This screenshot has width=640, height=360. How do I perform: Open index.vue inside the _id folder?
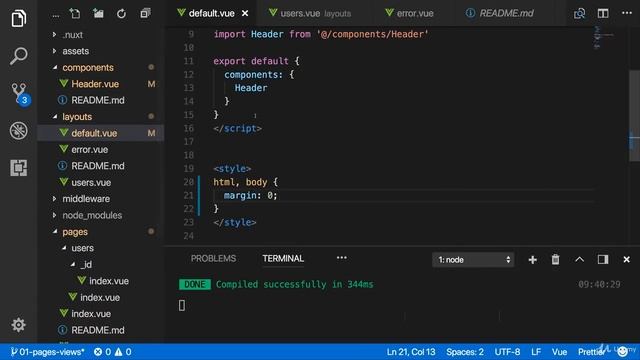pyautogui.click(x=109, y=281)
